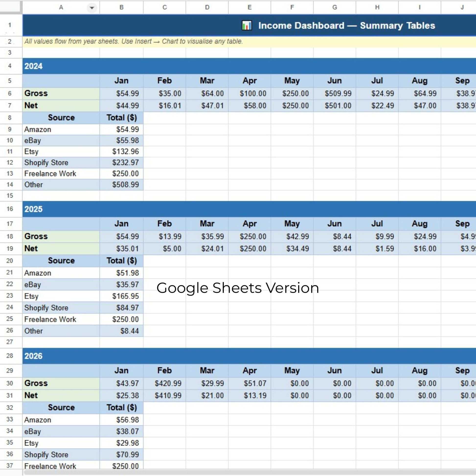Select 2025 Shopify Store total $84.97
This screenshot has width=476, height=476.
[x=122, y=307]
